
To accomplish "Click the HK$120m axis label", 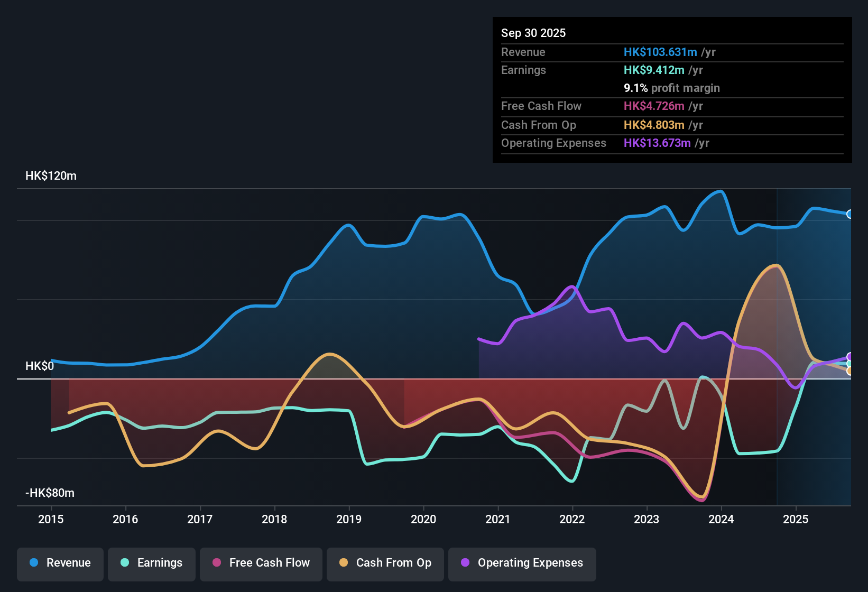I will (51, 175).
